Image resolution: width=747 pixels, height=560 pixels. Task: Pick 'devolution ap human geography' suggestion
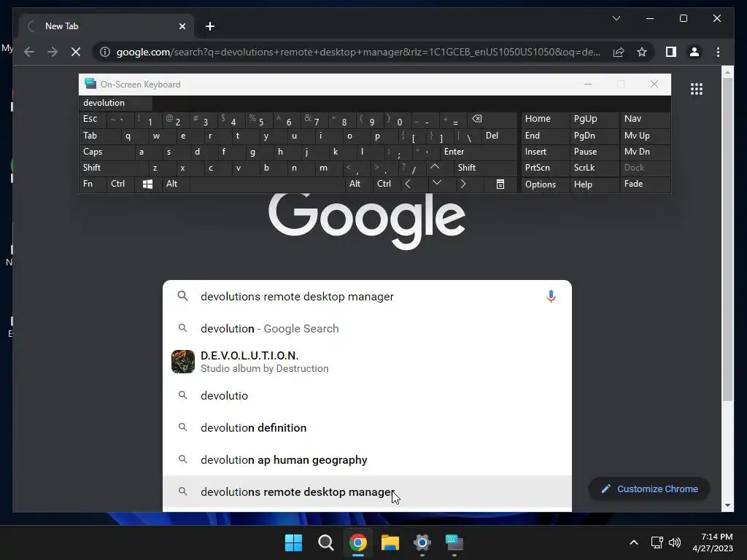[x=367, y=460]
